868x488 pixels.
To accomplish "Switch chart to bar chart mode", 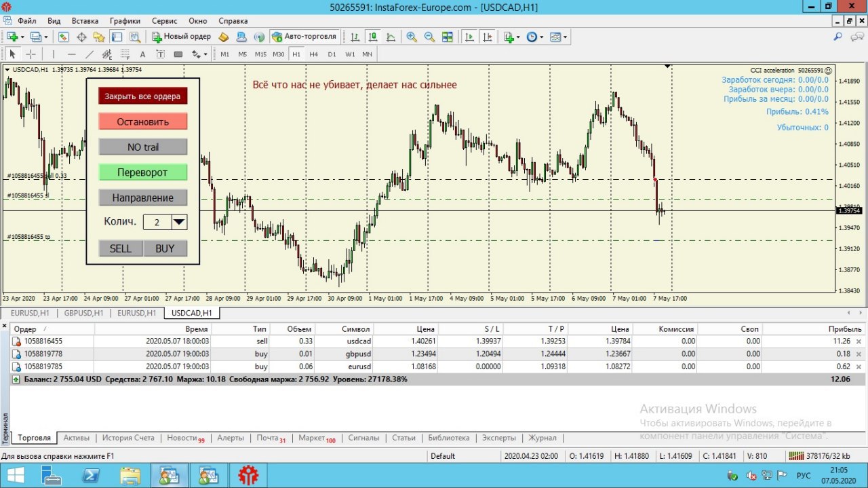I will [355, 37].
